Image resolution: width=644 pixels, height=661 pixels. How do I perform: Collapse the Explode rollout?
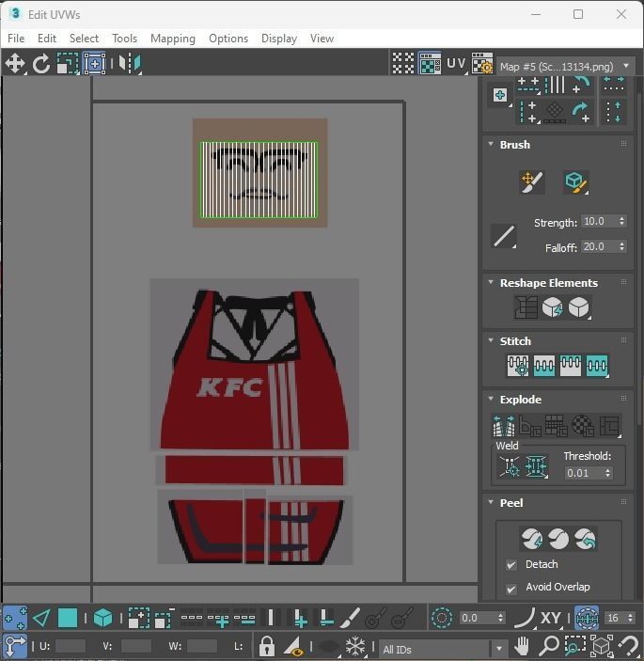click(x=491, y=399)
